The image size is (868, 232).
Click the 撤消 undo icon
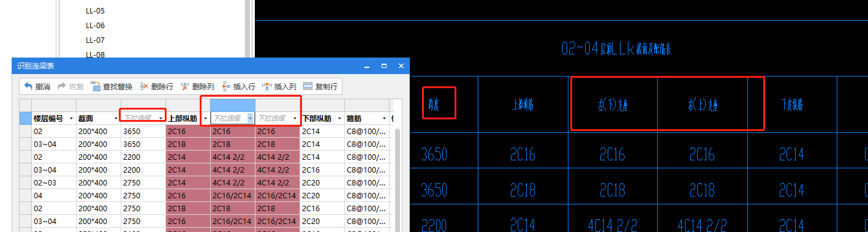coord(29,86)
